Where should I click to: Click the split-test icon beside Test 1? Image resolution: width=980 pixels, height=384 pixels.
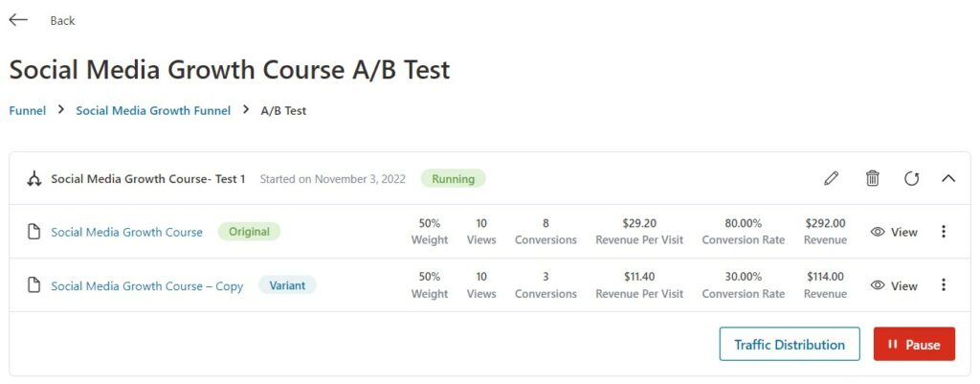tap(33, 179)
